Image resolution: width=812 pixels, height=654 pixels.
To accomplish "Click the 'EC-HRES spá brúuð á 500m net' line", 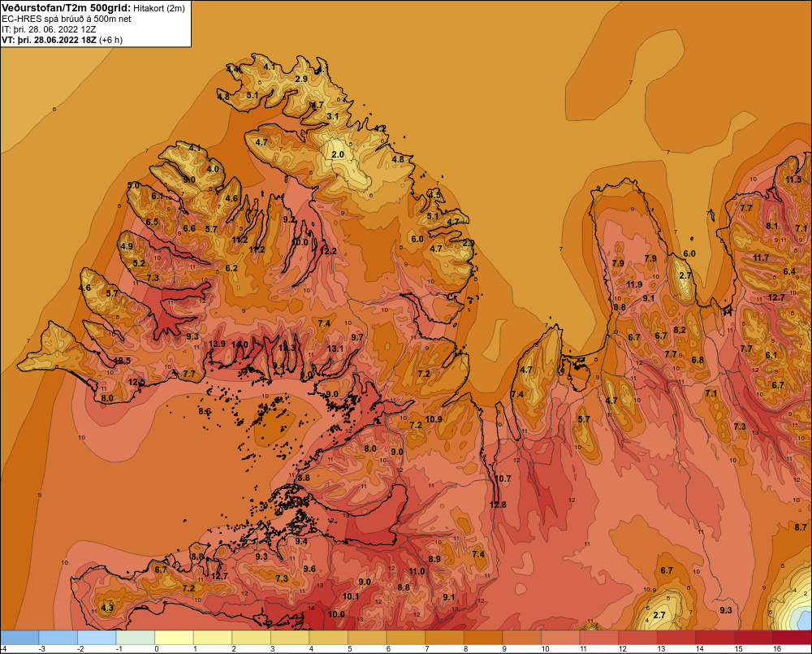I will click(x=67, y=19).
